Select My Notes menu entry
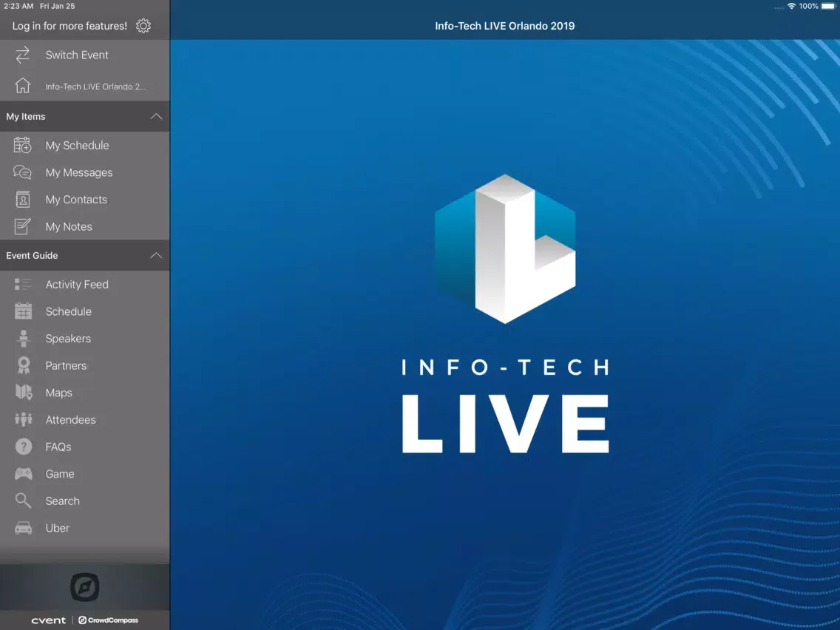This screenshot has height=630, width=840. pyautogui.click(x=84, y=226)
